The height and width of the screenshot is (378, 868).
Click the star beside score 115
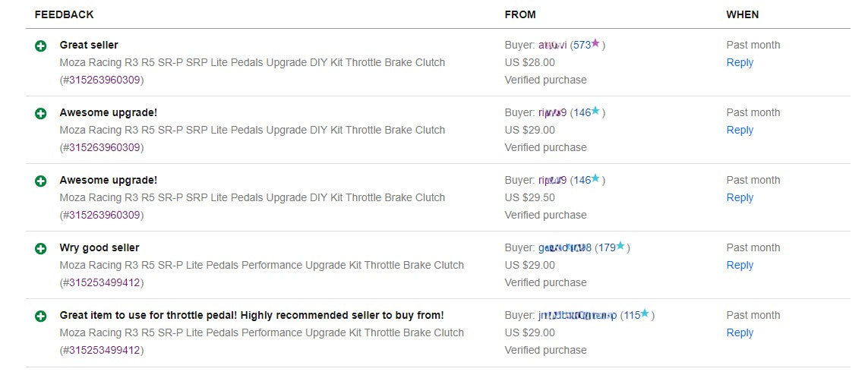(x=645, y=314)
